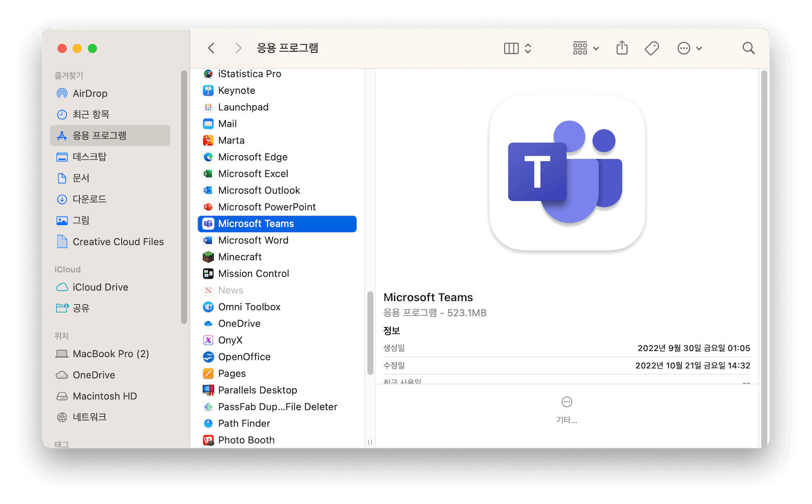The width and height of the screenshot is (812, 504).
Task: Select PassFab Dup...File Deleter row
Action: pos(277,407)
